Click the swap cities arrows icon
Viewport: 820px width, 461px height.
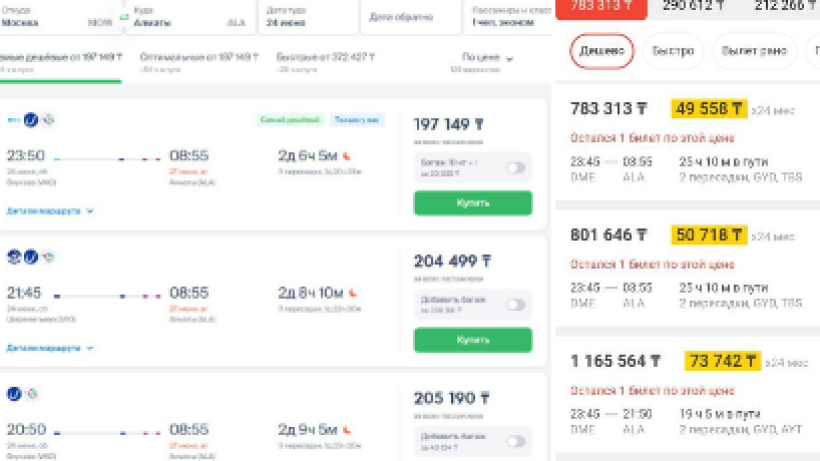(125, 17)
